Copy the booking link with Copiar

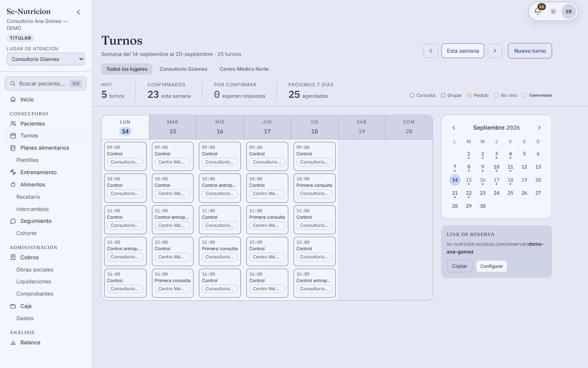click(459, 266)
